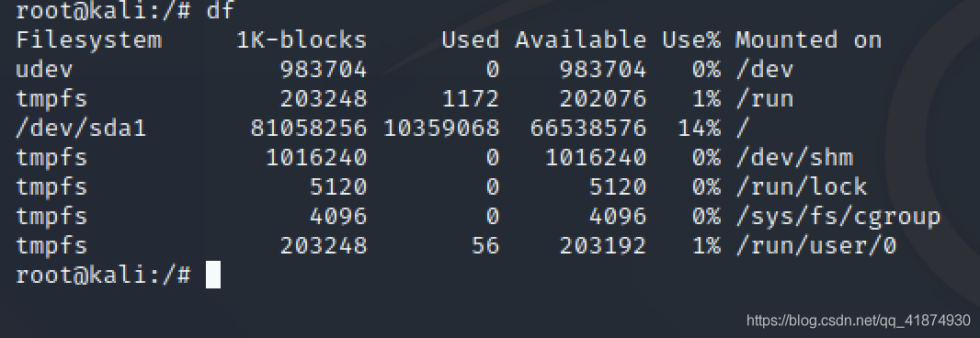Select the 'Filesystem' column header

tap(89, 40)
